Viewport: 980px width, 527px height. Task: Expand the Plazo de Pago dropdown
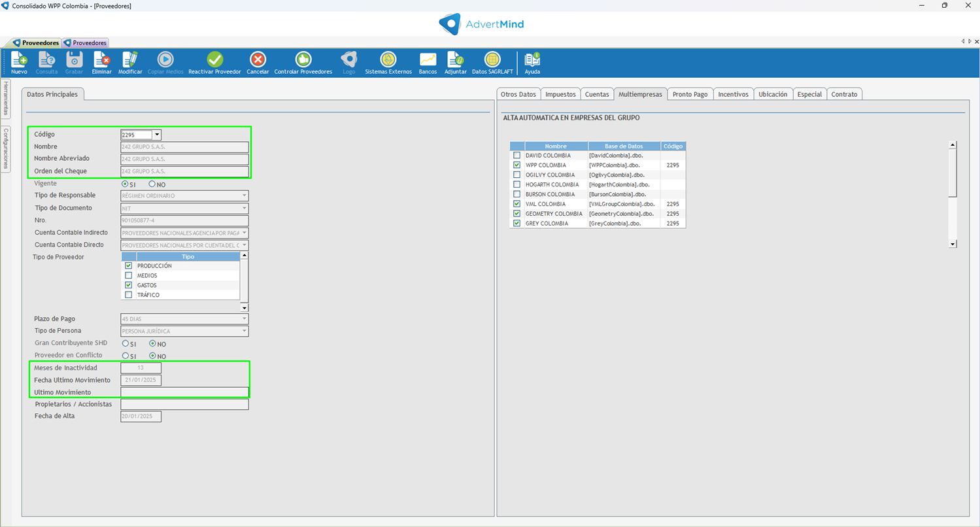245,319
